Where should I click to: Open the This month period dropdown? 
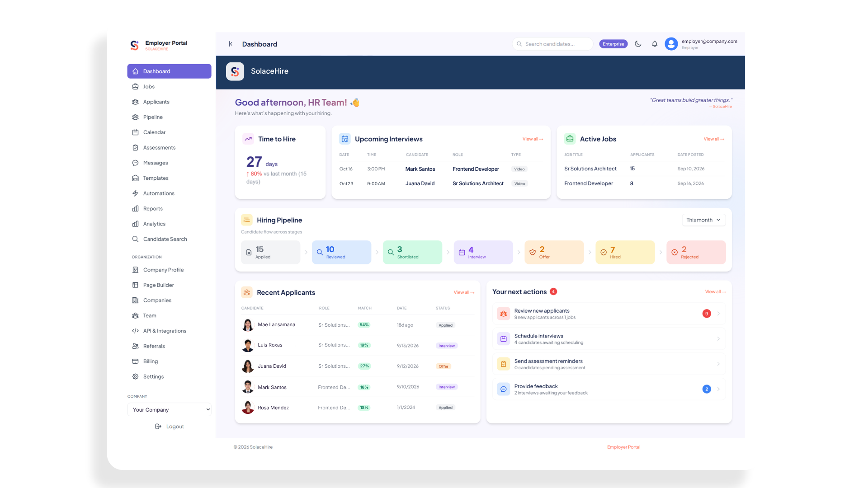pos(703,220)
